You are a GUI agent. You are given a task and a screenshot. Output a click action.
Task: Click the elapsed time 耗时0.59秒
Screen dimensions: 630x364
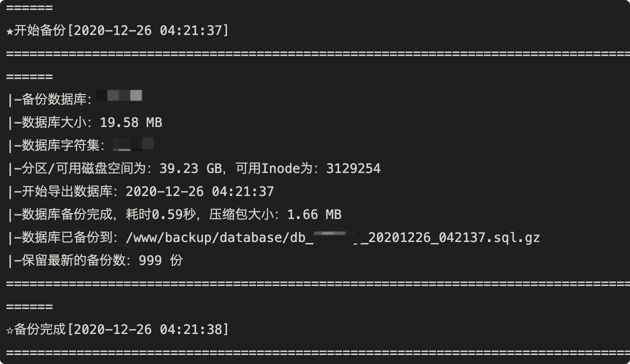point(160,214)
